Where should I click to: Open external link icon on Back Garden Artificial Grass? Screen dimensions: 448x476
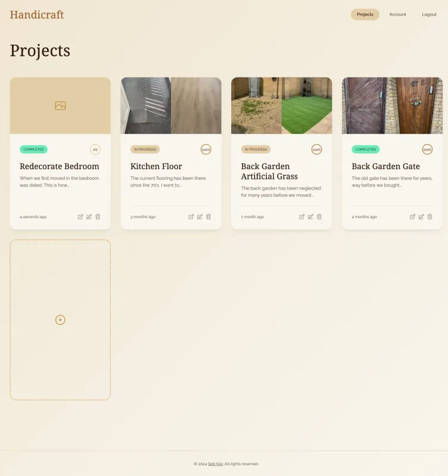(x=301, y=217)
